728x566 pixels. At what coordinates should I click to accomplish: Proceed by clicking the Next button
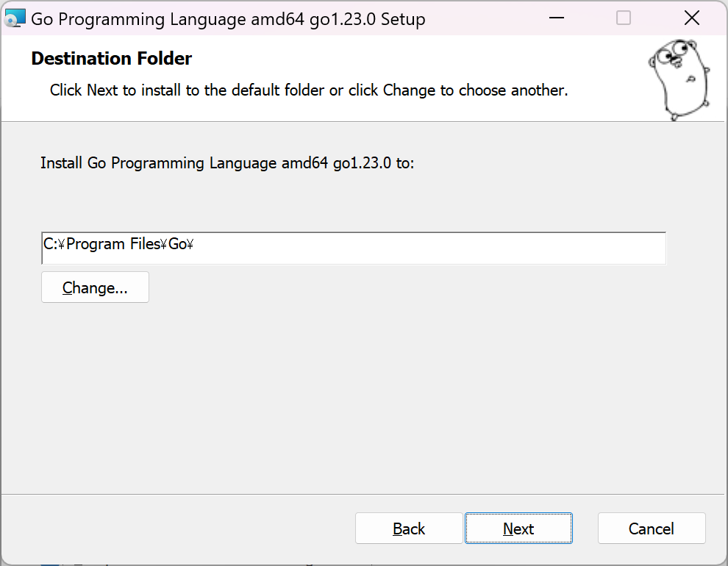518,528
